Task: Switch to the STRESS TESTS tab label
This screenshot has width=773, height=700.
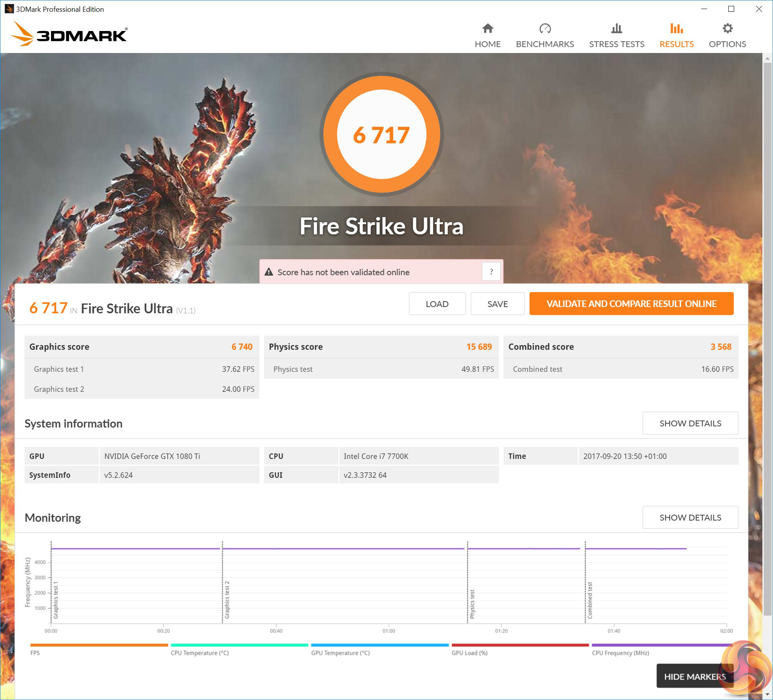Action: [x=616, y=44]
